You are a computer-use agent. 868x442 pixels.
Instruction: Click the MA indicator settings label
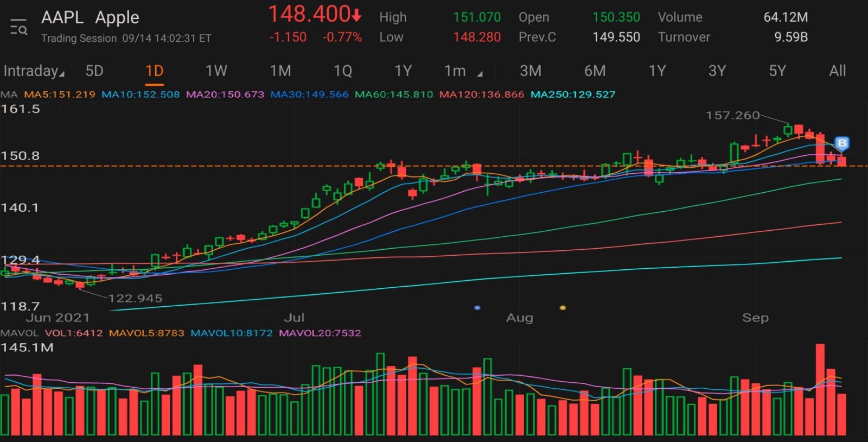[9, 94]
